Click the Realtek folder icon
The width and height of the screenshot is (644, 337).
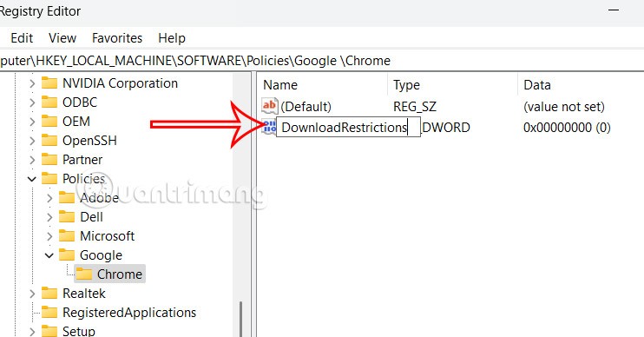pos(49,294)
